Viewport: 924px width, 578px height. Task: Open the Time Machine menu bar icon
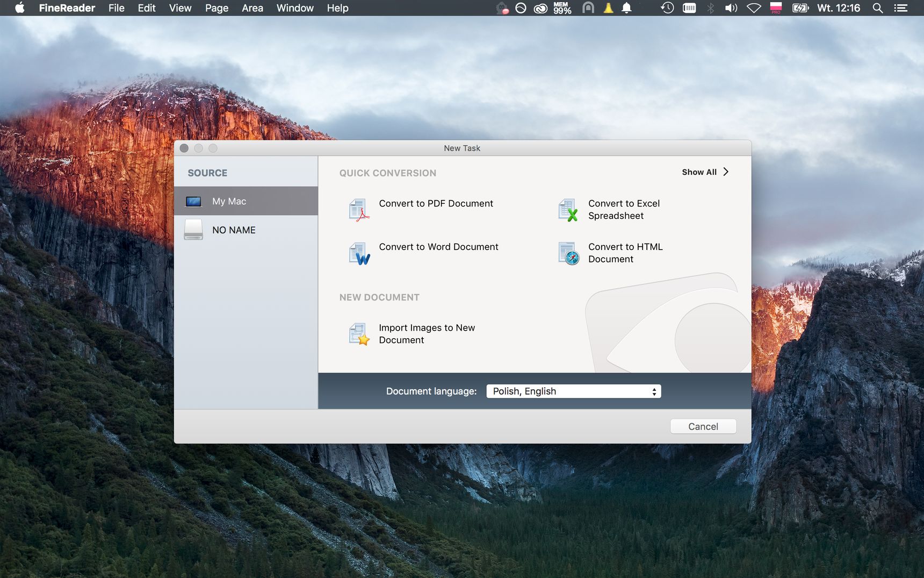point(667,8)
